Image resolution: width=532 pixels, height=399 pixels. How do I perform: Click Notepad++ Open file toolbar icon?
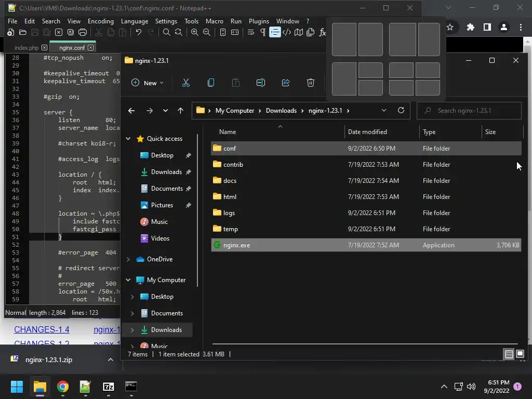pos(23,32)
